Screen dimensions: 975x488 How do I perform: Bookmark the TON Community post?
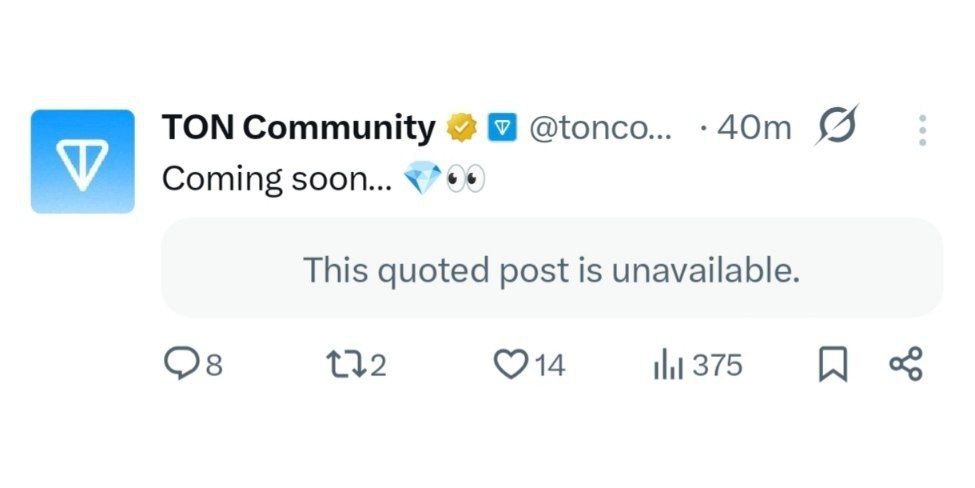(833, 365)
